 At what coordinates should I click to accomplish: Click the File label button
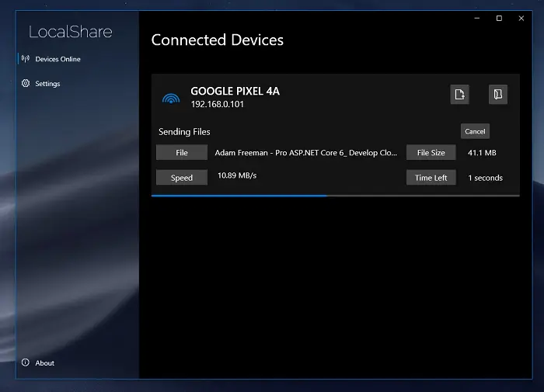click(182, 153)
